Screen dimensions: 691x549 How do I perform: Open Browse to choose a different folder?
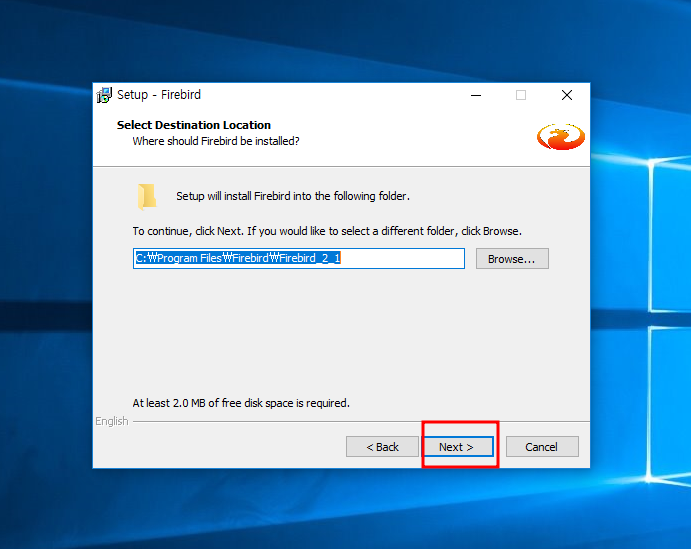(x=512, y=259)
